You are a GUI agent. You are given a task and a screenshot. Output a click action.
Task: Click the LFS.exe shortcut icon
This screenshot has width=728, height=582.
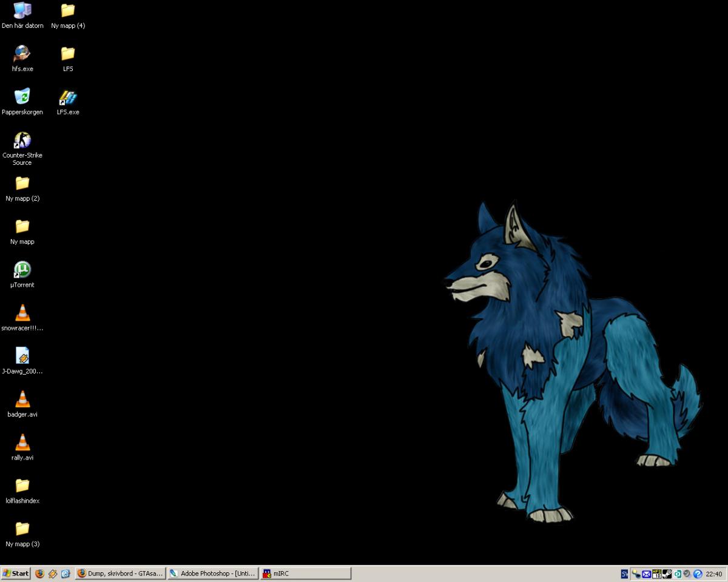click(68, 98)
